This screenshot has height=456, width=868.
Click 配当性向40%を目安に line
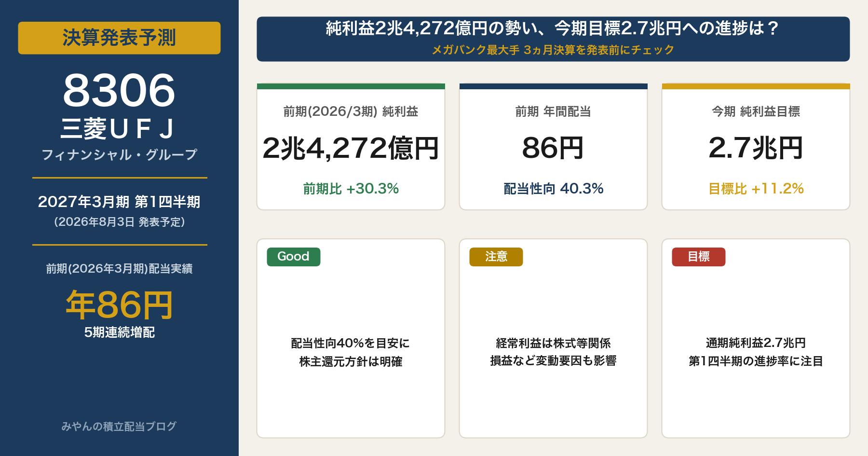click(351, 343)
